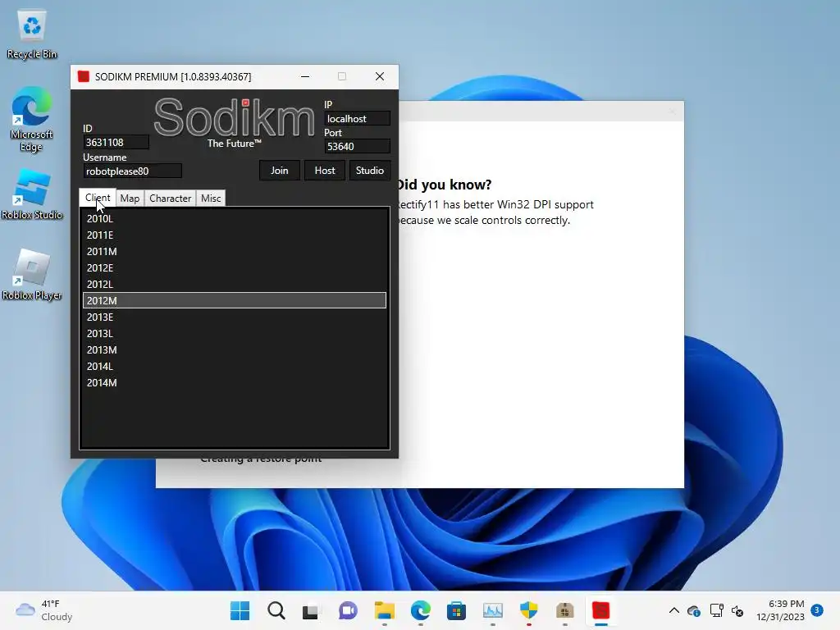
Task: Open the clock and date flyout
Action: (780, 610)
